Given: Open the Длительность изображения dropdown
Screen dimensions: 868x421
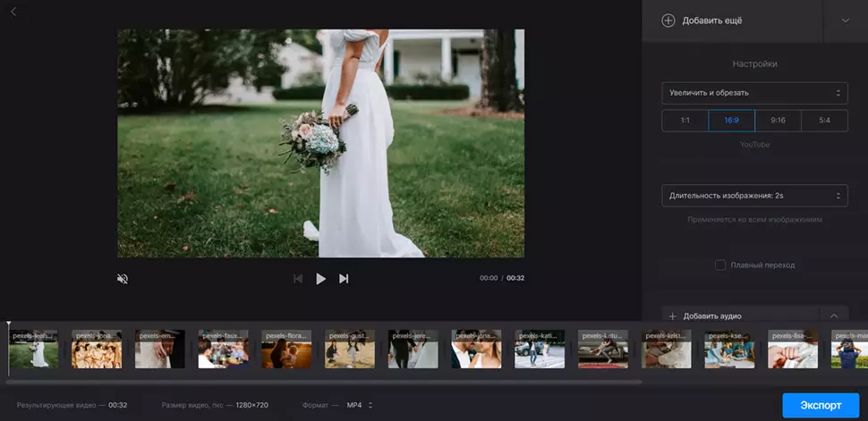Looking at the screenshot, I should pyautogui.click(x=754, y=195).
